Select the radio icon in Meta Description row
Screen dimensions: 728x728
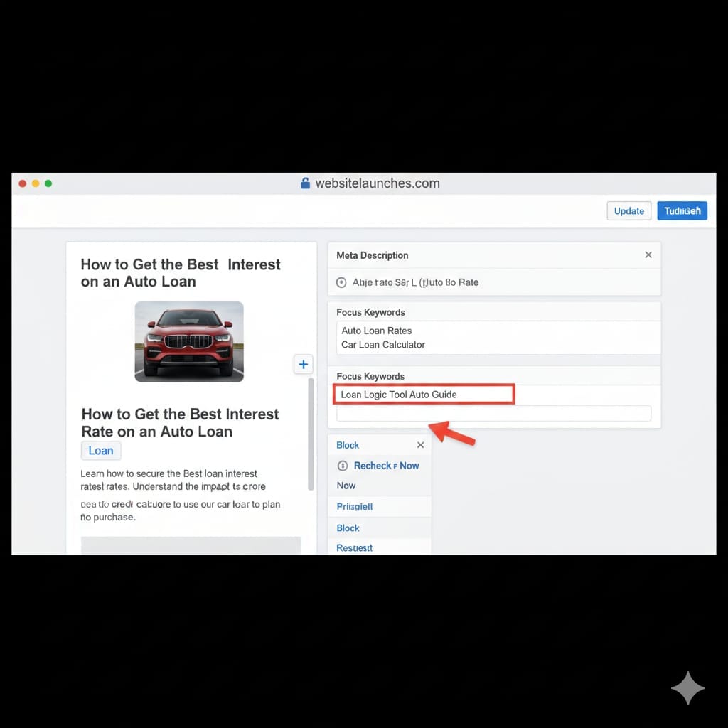[x=341, y=282]
